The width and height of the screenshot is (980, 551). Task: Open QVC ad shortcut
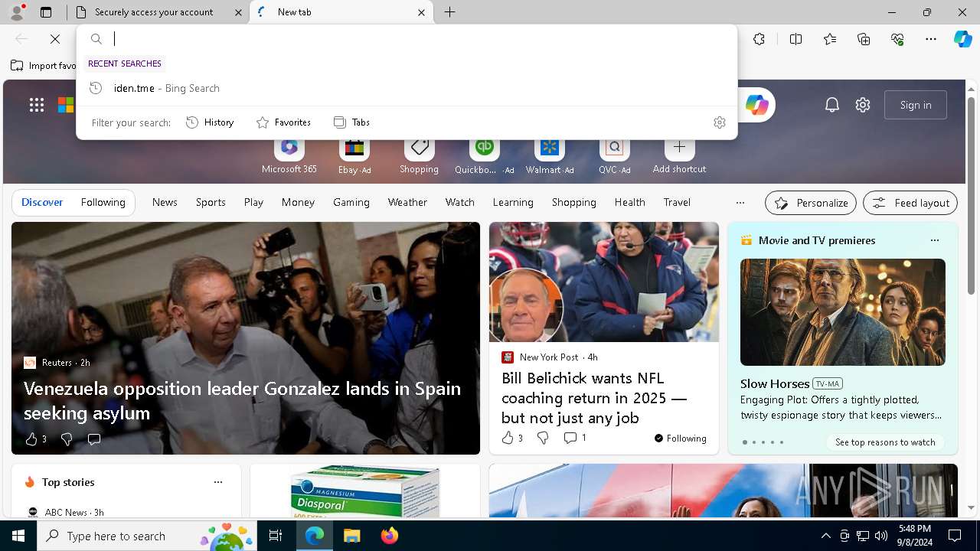614,156
